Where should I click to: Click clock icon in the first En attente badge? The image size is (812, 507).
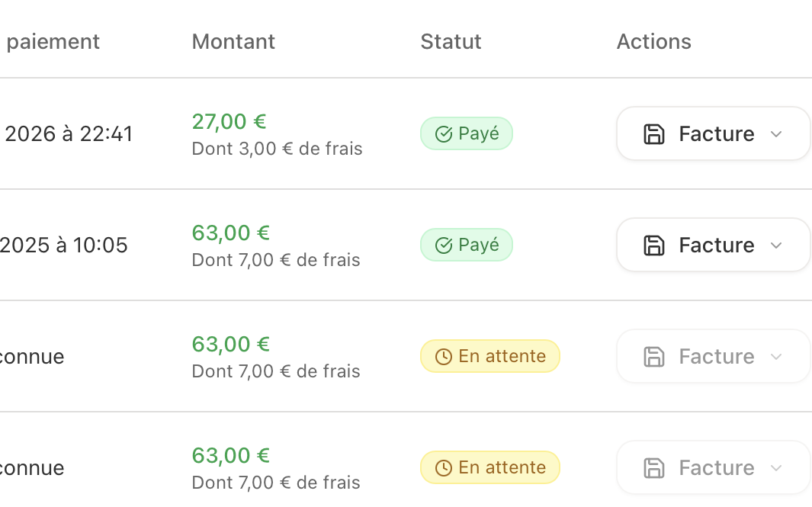(x=444, y=357)
